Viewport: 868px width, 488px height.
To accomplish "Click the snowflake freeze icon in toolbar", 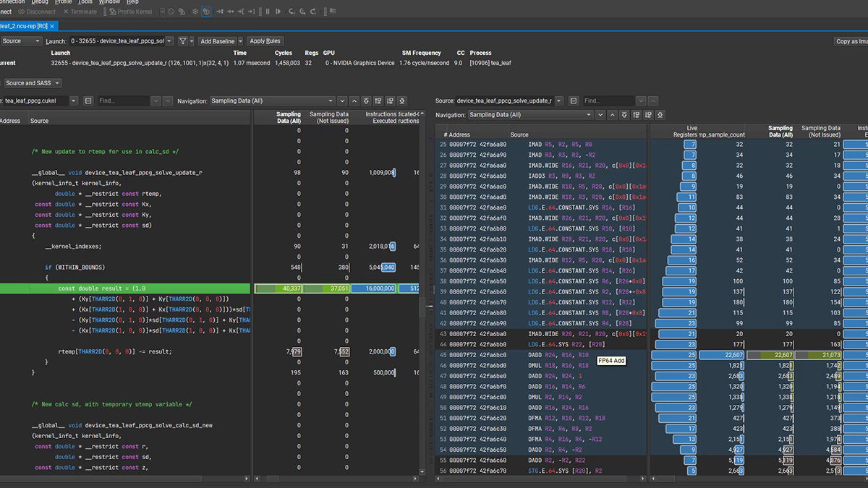I will point(194,12).
